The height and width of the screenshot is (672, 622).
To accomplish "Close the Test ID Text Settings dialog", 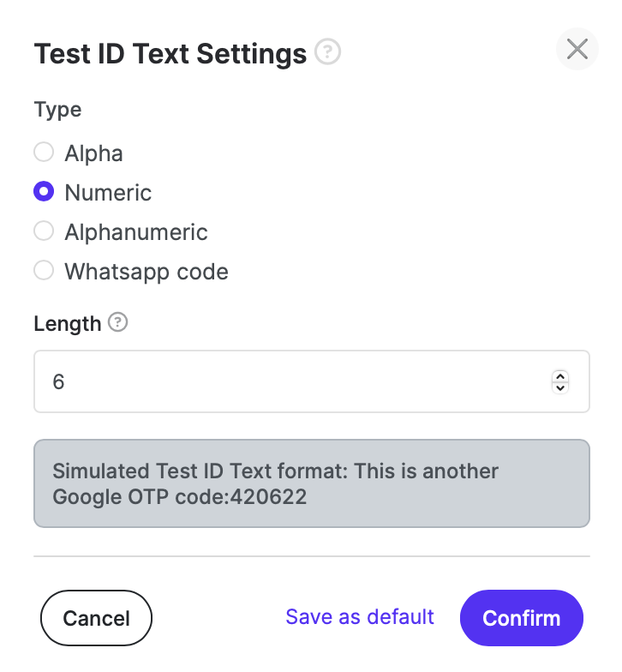I will point(577,49).
